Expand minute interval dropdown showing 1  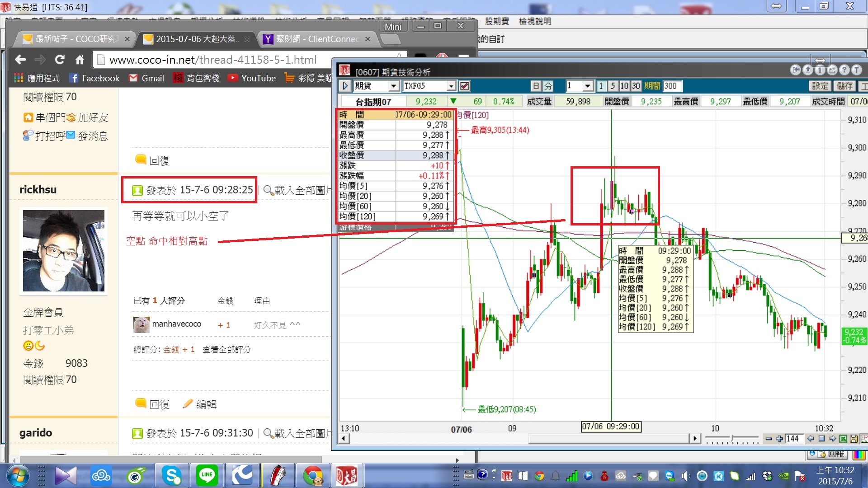point(588,86)
